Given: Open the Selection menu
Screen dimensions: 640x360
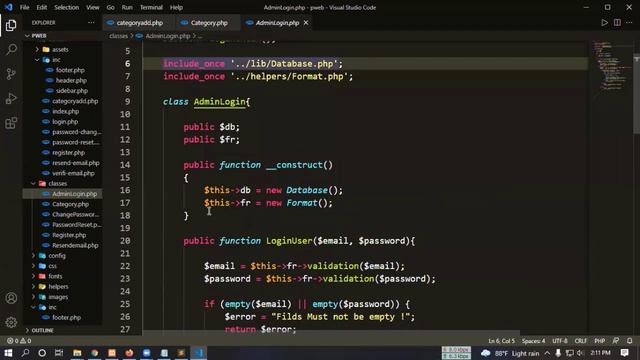Looking at the screenshot, I should 67,7.
